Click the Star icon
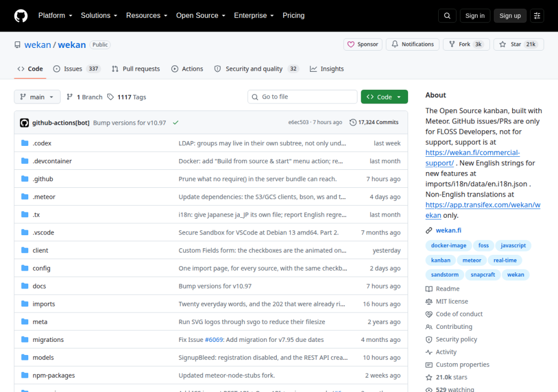The width and height of the screenshot is (558, 392). (502, 45)
